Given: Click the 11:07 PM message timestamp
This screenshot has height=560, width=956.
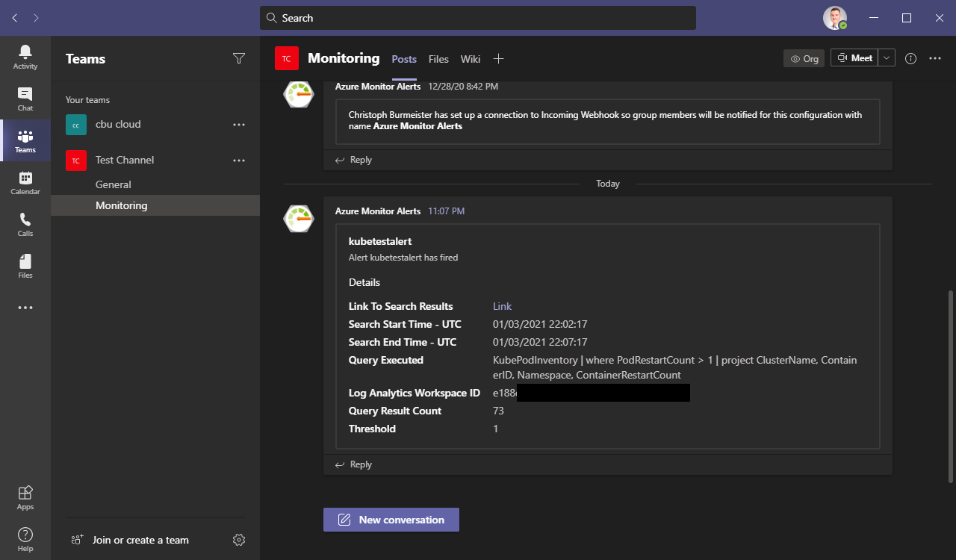Looking at the screenshot, I should [446, 211].
